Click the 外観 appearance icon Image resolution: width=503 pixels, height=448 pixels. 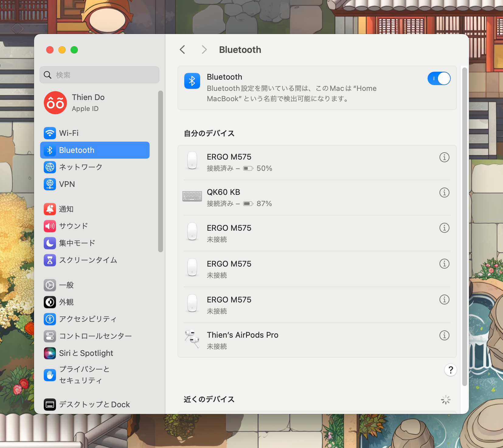click(50, 302)
